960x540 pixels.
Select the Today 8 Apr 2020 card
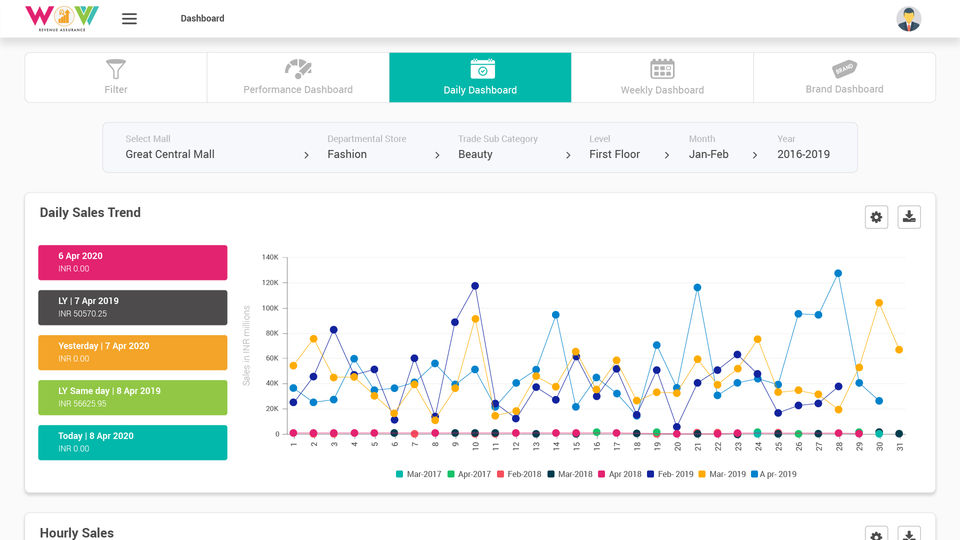tap(133, 443)
